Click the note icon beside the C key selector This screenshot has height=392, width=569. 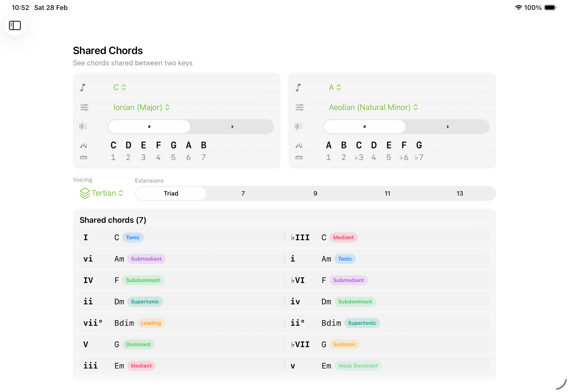point(83,87)
